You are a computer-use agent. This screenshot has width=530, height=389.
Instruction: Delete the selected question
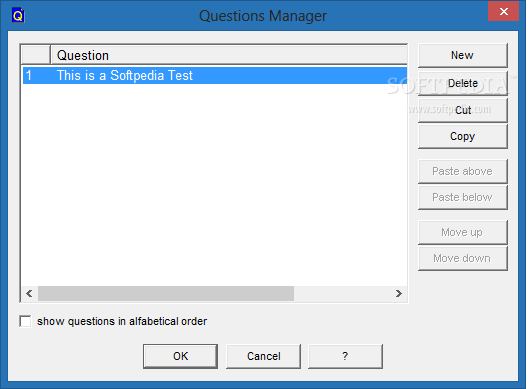coord(462,83)
